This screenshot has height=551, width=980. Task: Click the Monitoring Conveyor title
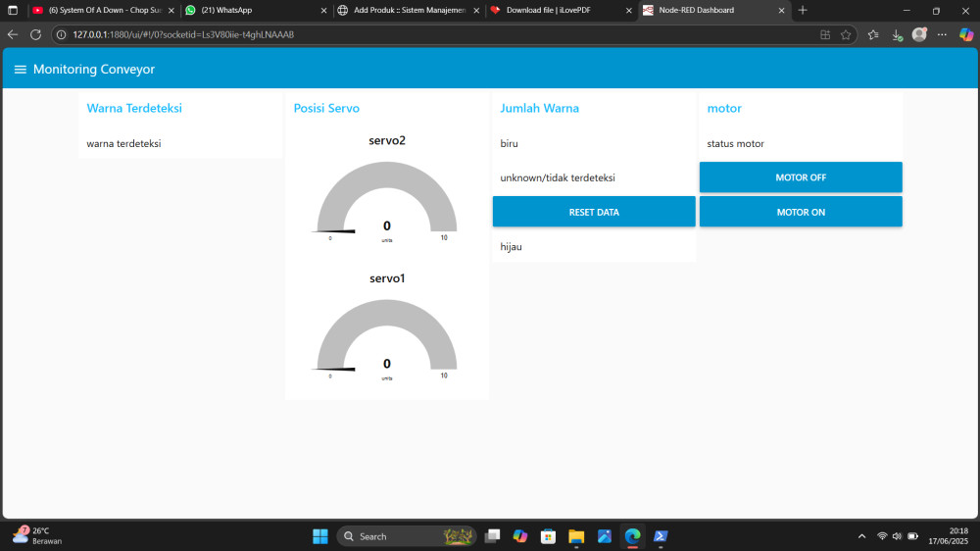click(94, 70)
